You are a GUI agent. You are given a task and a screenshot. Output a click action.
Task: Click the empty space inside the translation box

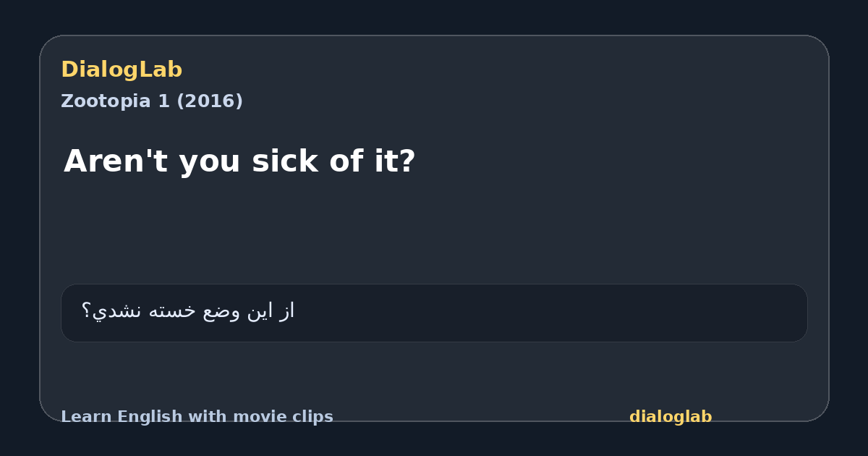pos(550,313)
